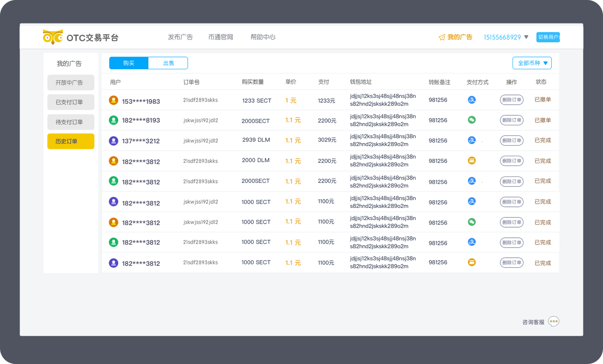Open 待支付订单 in the sidebar

[71, 122]
